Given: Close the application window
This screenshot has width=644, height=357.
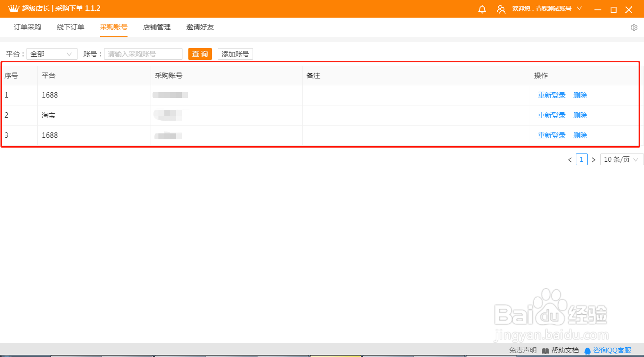Looking at the screenshot, I should tap(629, 9).
